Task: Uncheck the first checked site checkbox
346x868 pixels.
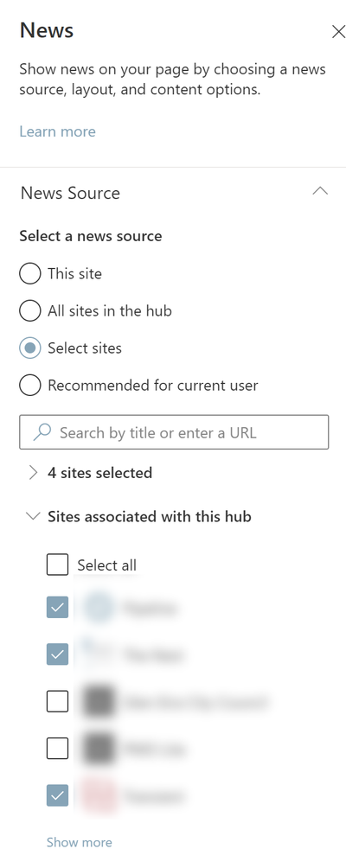Action: [58, 608]
